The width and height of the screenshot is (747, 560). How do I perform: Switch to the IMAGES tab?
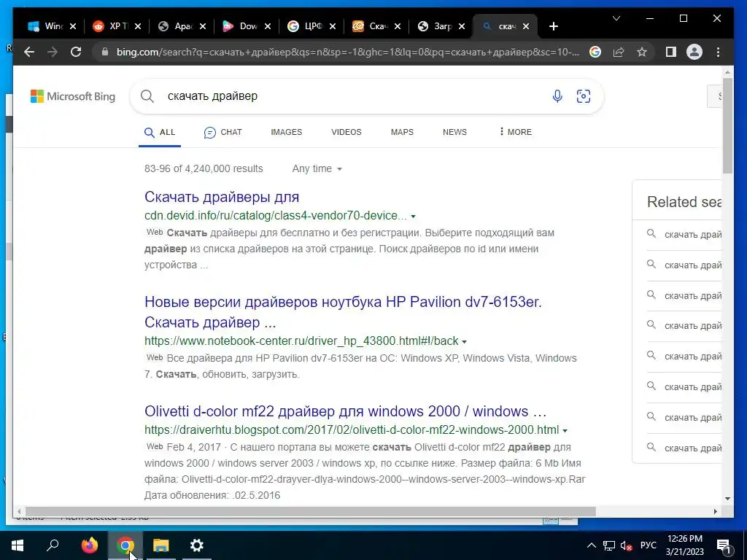(x=286, y=132)
